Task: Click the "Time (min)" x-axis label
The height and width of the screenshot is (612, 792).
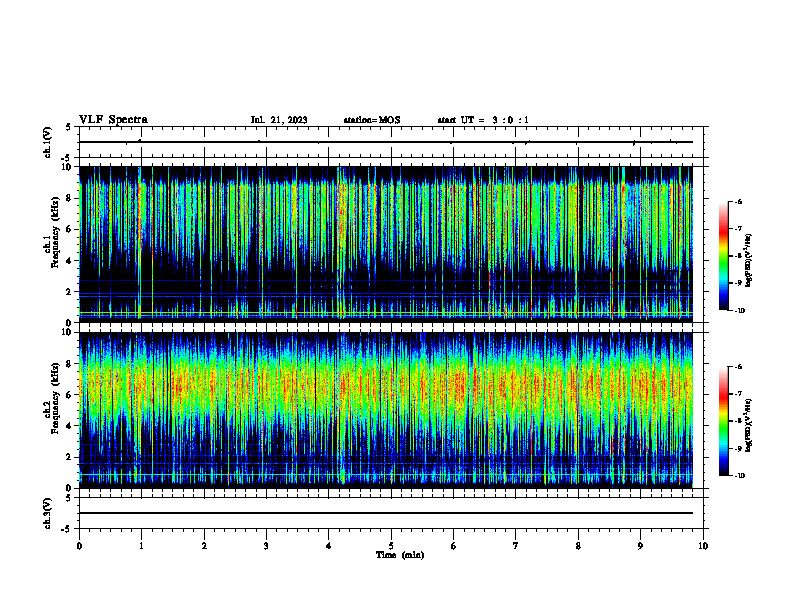Action: [400, 555]
